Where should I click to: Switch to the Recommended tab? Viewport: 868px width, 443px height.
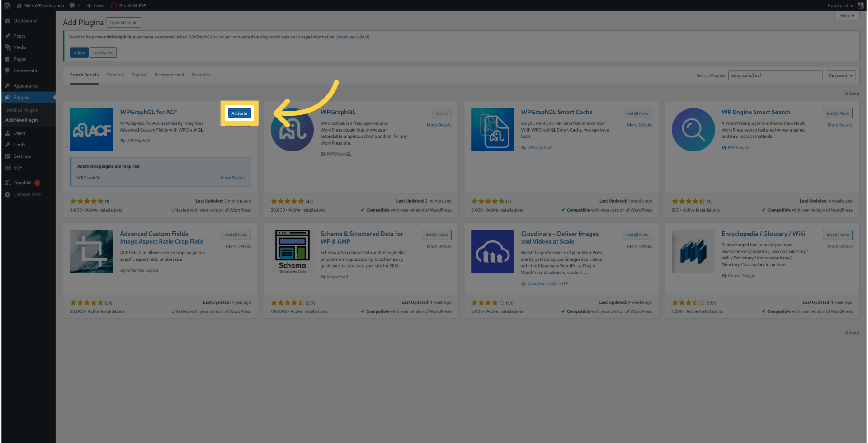(x=169, y=75)
